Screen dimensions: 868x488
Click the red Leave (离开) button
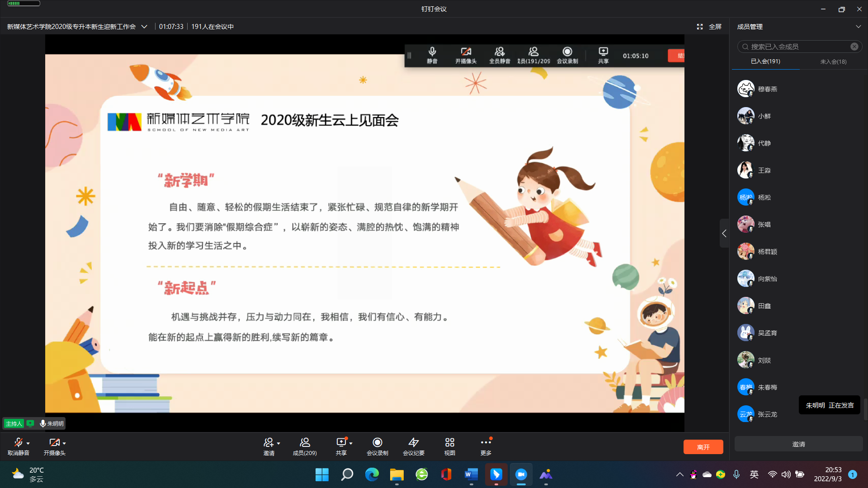click(703, 447)
